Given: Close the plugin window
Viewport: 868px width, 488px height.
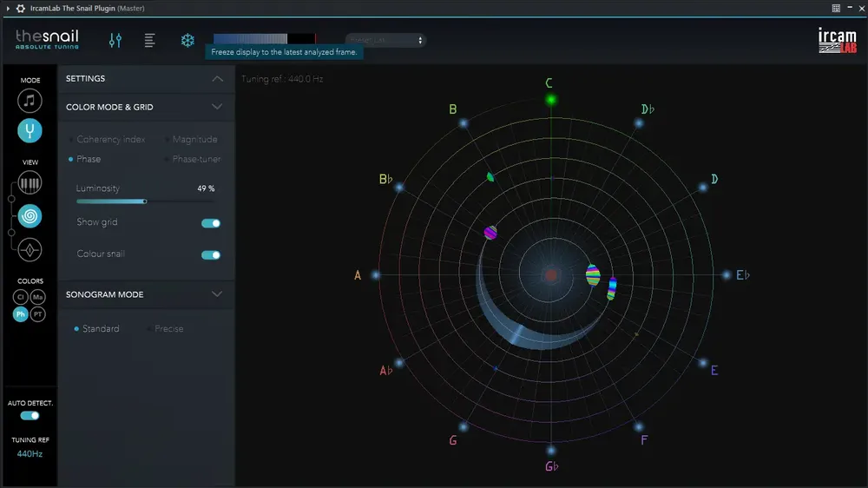Looking at the screenshot, I should point(862,8).
